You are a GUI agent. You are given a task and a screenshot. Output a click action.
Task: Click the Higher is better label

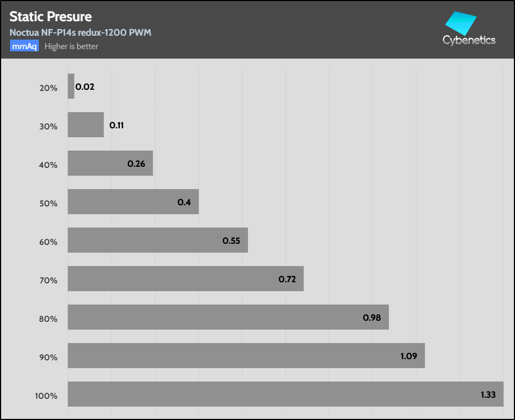(71, 46)
